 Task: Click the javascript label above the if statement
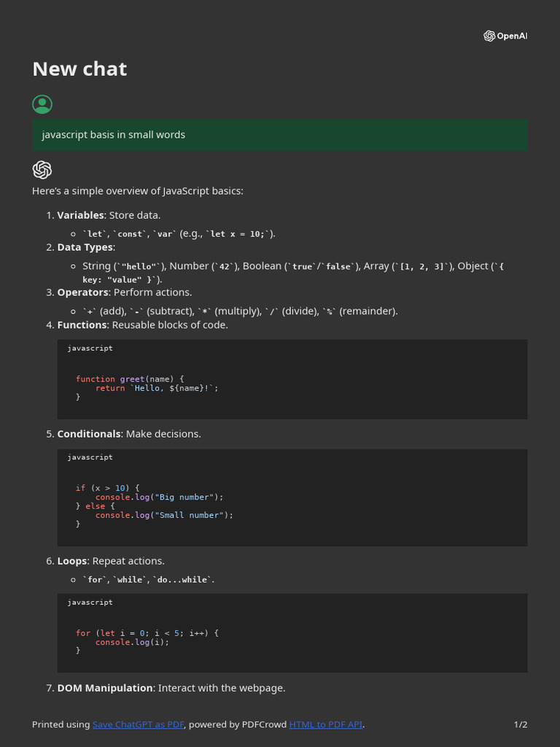coord(90,457)
